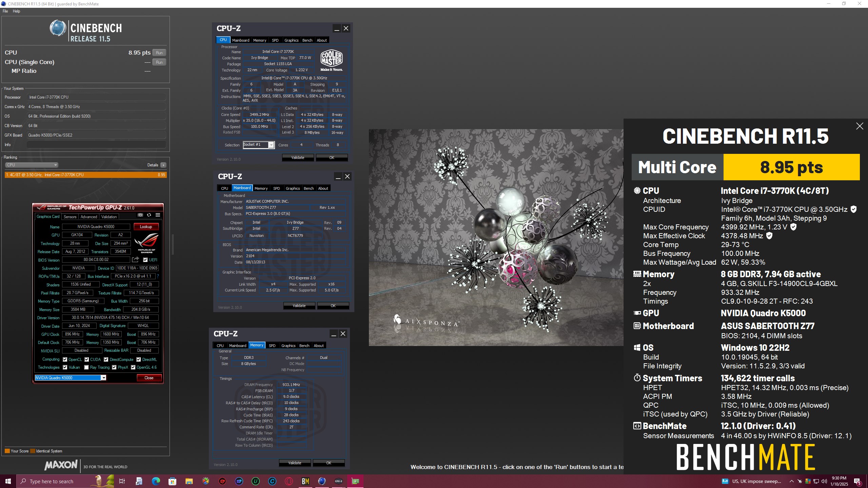Toggle the Vulkan checkbox
This screenshot has height=488, width=868.
65,367
